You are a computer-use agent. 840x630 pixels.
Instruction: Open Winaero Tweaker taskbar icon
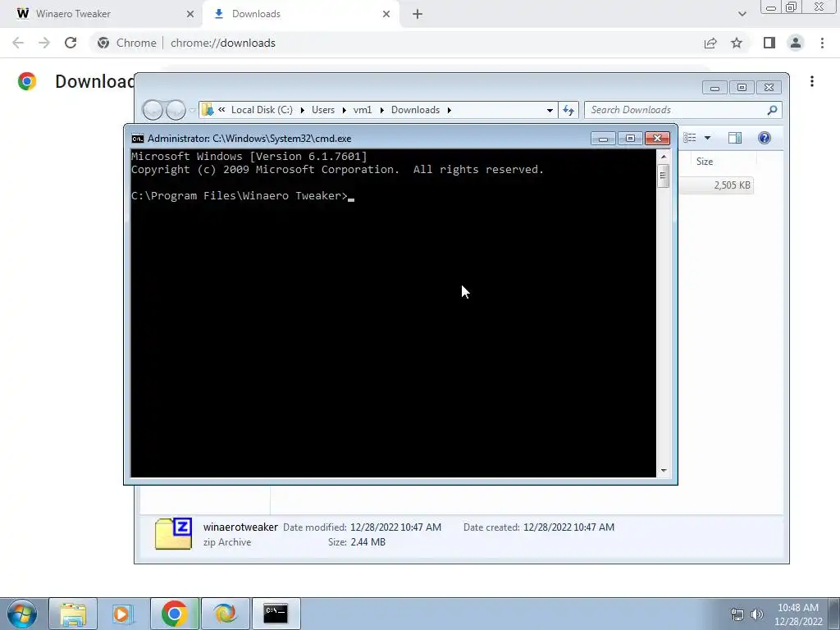225,614
